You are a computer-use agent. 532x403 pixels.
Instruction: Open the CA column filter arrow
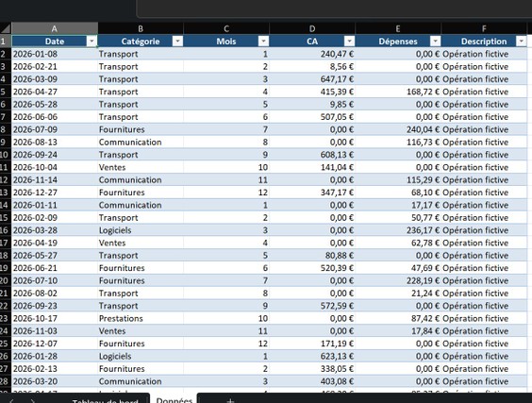click(349, 42)
